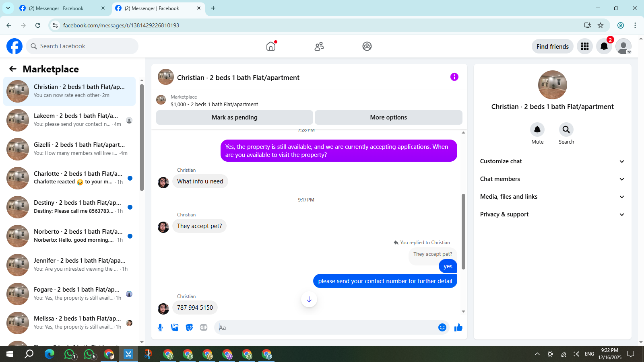Click the "please send your contact number" message
The width and height of the screenshot is (644, 362).
point(385,281)
